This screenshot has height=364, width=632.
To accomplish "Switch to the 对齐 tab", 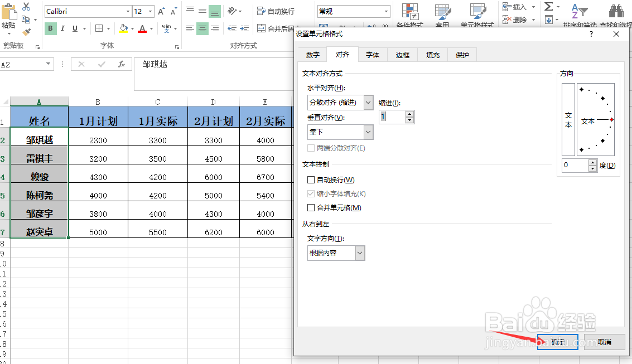I will pos(342,55).
